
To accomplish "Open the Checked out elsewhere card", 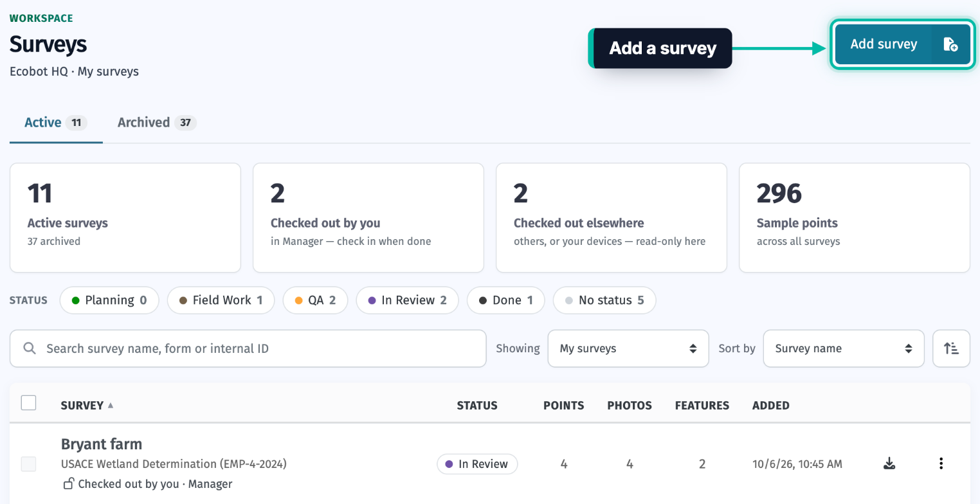I will pos(612,218).
